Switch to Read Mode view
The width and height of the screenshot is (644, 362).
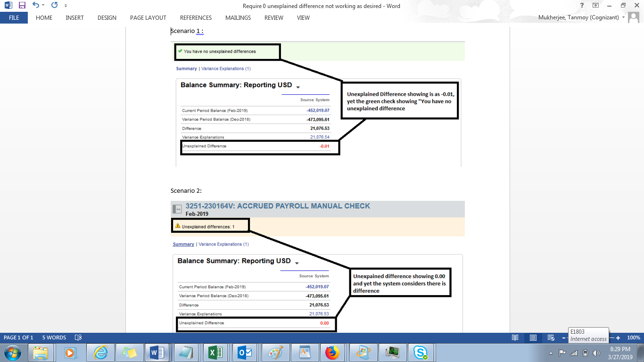coord(515,337)
